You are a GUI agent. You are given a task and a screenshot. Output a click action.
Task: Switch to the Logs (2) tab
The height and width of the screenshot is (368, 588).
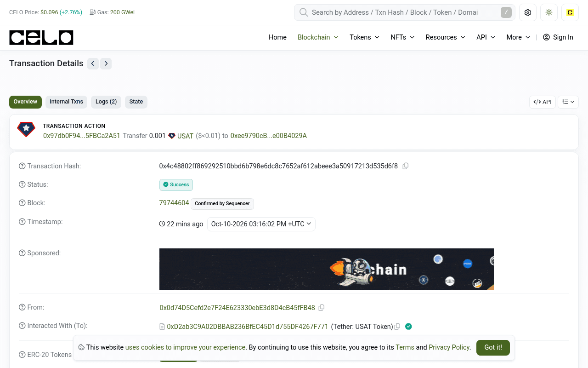pyautogui.click(x=106, y=102)
